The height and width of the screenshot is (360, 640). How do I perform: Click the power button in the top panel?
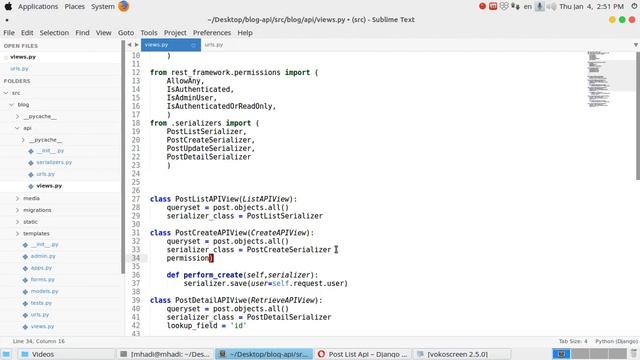pyautogui.click(x=634, y=6)
